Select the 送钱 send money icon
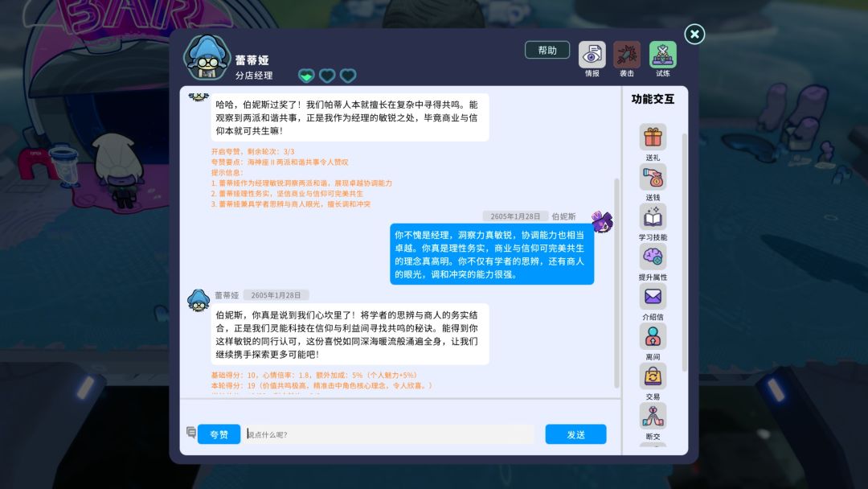868x489 pixels. click(653, 177)
